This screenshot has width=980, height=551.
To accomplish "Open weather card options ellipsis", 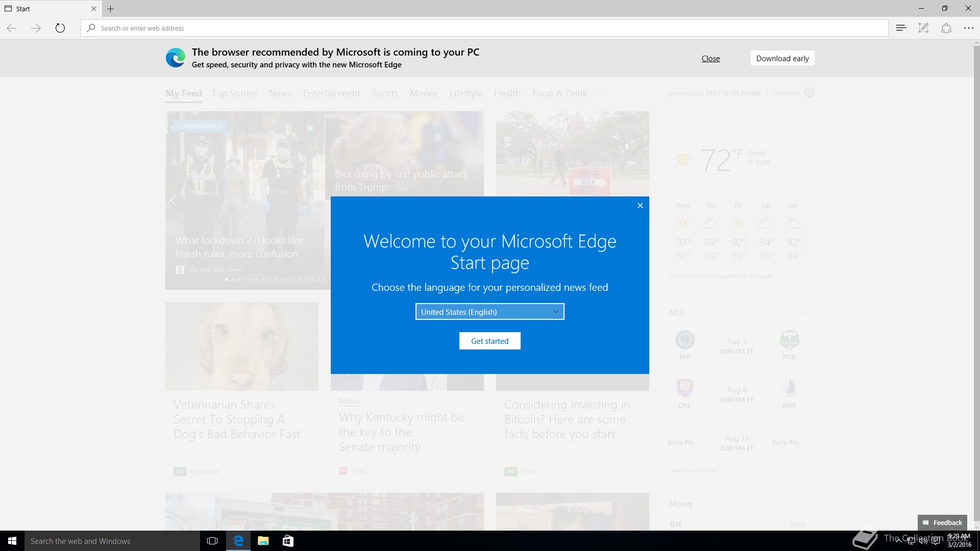I will (800, 123).
